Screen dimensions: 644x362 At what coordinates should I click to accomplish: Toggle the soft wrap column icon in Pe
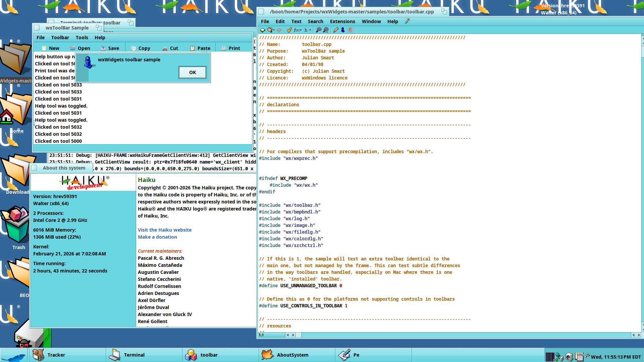click(350, 30)
